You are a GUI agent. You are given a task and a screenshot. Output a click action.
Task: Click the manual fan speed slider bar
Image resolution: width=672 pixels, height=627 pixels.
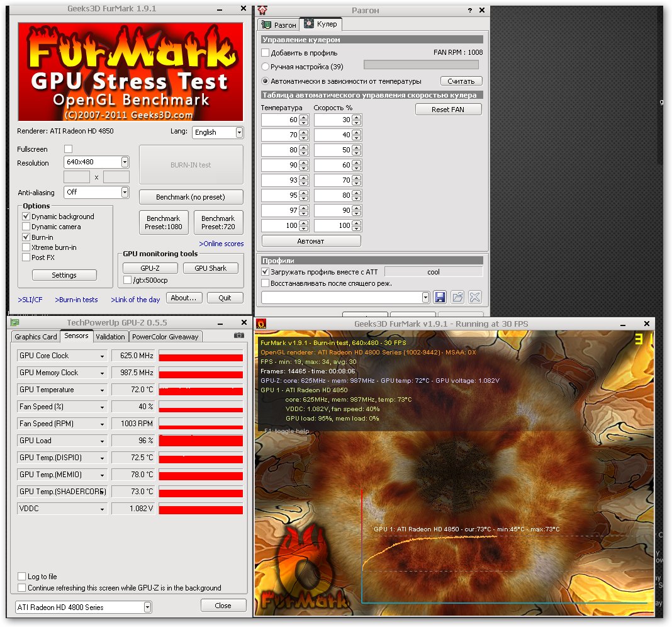point(421,65)
